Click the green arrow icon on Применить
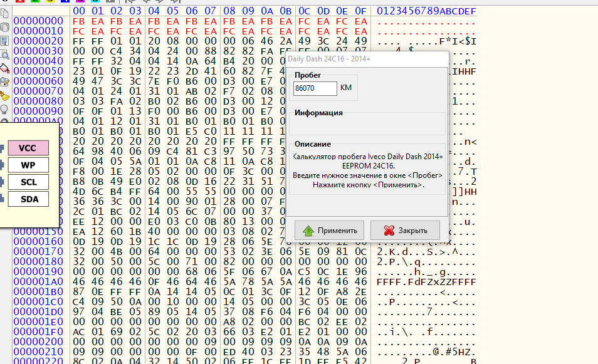598x364 pixels. (308, 231)
